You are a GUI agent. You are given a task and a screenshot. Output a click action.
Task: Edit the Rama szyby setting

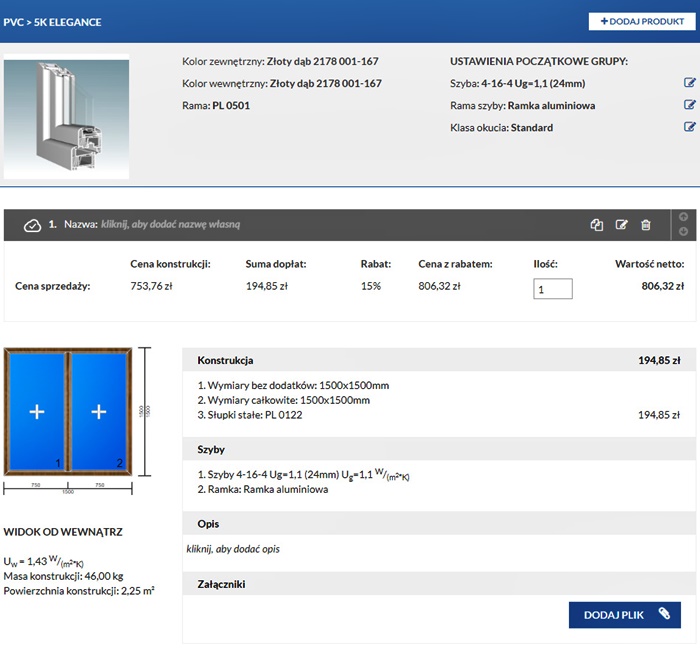pyautogui.click(x=689, y=105)
